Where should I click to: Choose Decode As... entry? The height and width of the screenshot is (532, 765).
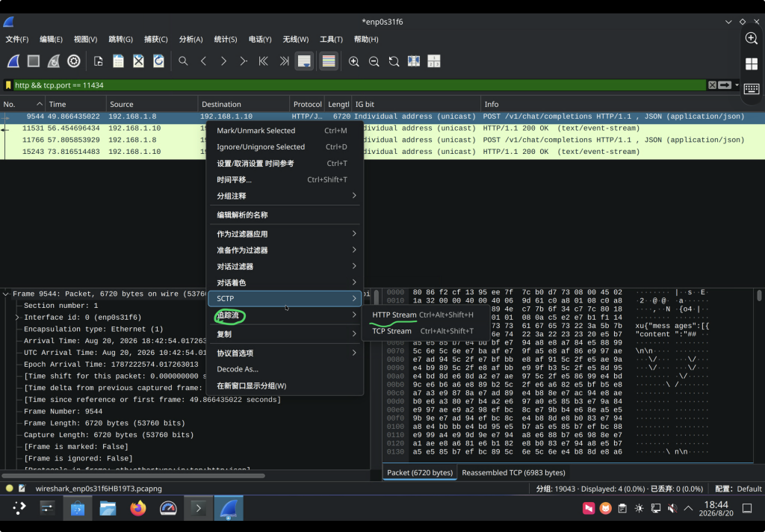tap(285, 369)
